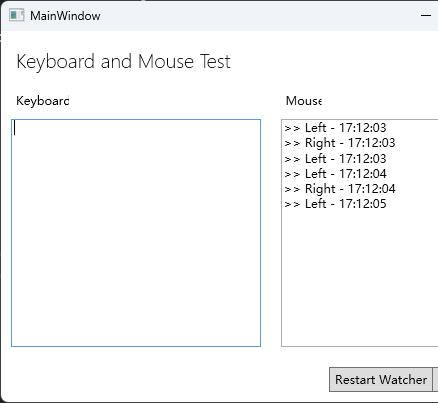The image size is (438, 403).
Task: Click the Keyboard section label
Action: pyautogui.click(x=43, y=101)
